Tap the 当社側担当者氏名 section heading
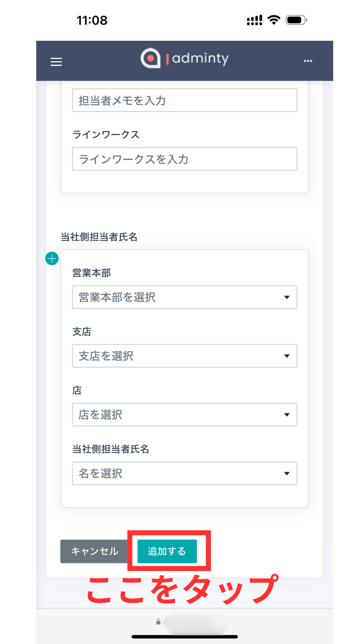362x644 pixels. [x=99, y=237]
